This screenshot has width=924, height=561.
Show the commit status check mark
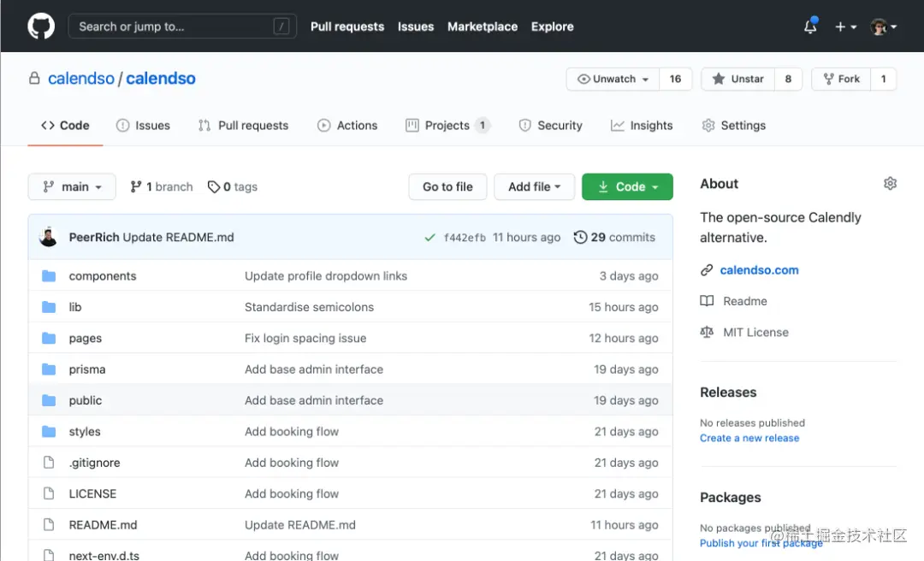[x=429, y=238]
